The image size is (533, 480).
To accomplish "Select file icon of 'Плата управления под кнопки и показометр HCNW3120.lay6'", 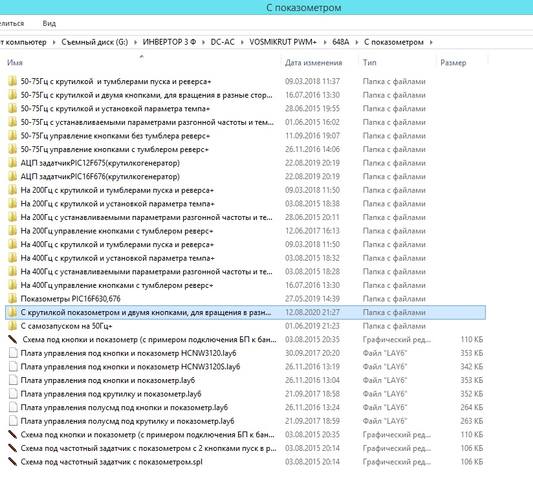I will pos(13,353).
